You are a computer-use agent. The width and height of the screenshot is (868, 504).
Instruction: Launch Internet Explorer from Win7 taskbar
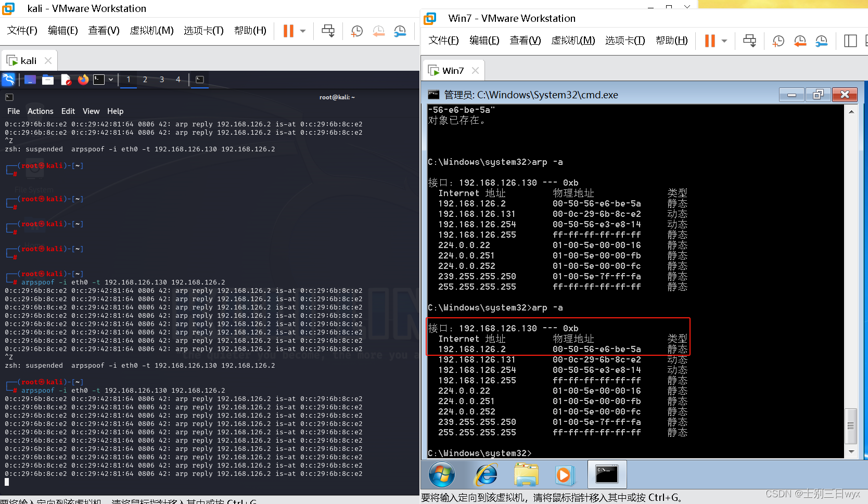(486, 475)
